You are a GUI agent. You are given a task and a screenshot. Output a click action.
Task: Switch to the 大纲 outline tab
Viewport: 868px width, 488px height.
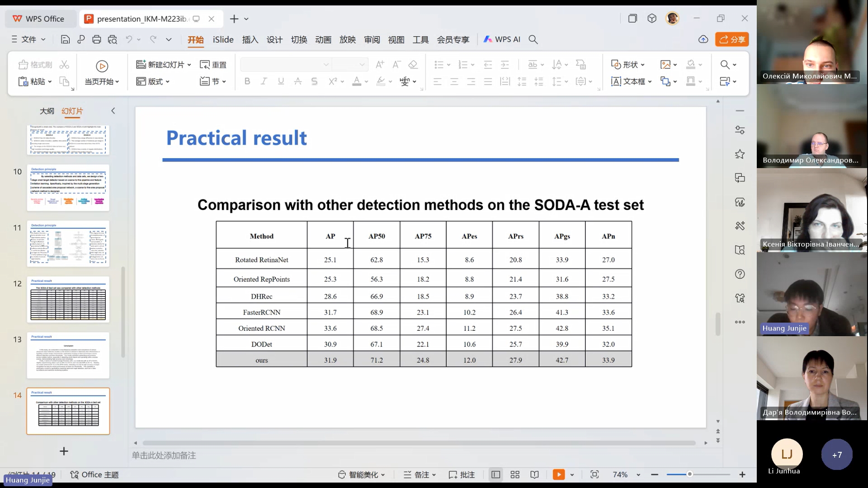tap(47, 111)
